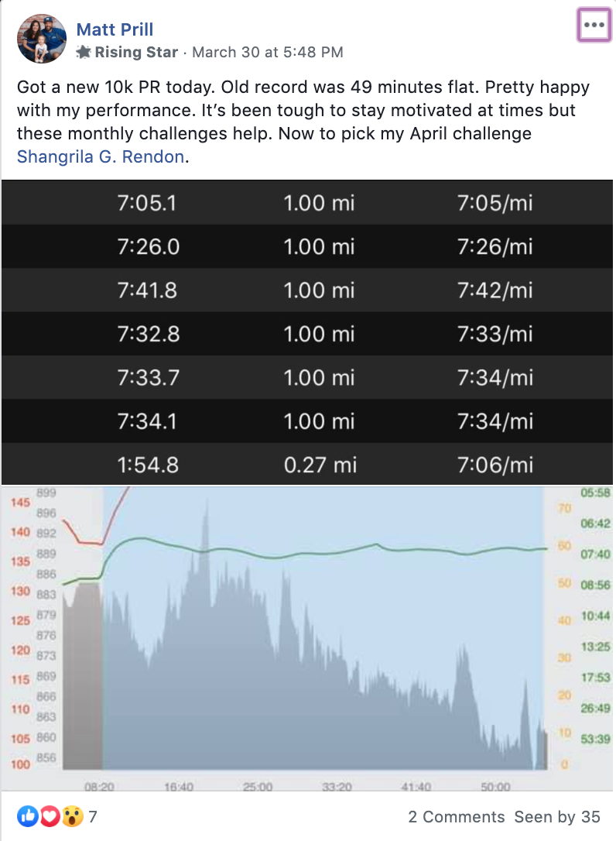Open the post options three-dot menu
Screen dimensions: 616x841
coord(594,25)
